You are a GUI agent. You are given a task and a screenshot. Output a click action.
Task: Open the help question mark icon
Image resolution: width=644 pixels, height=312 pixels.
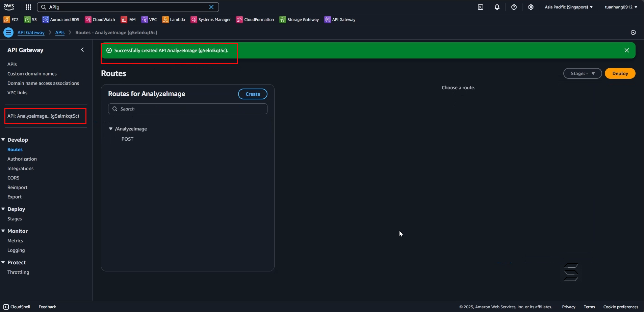point(514,7)
